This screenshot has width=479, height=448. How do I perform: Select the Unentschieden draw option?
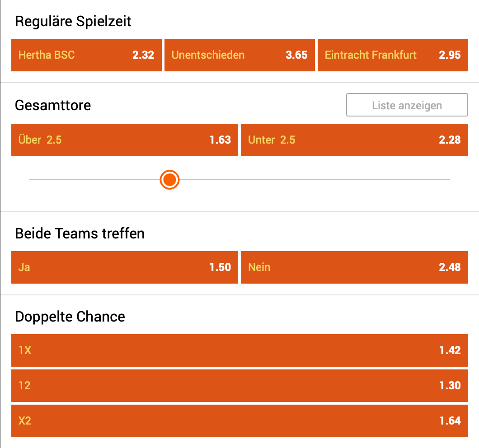239,55
